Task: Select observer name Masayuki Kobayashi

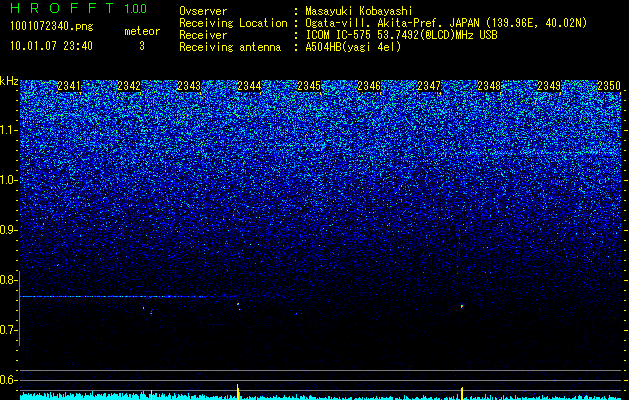Action: [359, 11]
